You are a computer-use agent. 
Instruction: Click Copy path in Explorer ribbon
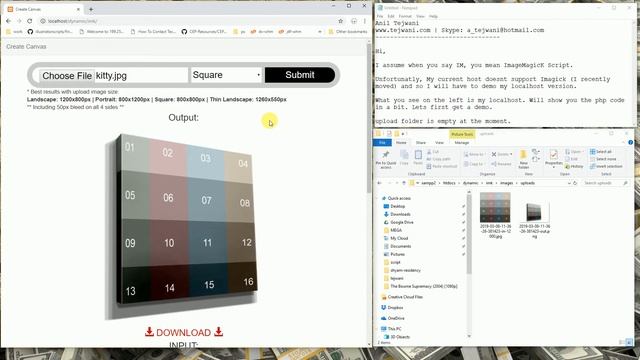(x=438, y=159)
